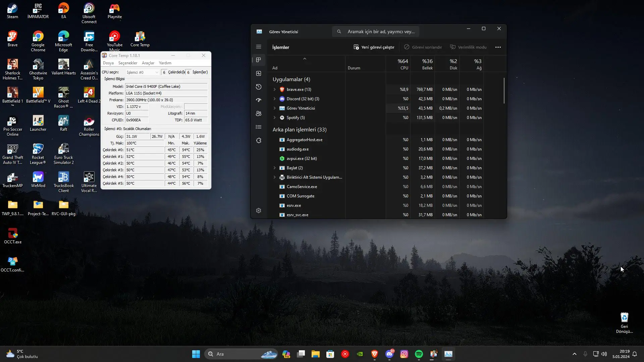This screenshot has height=362, width=644.
Task: Sort processes by the Bellek column header
Action: click(423, 64)
